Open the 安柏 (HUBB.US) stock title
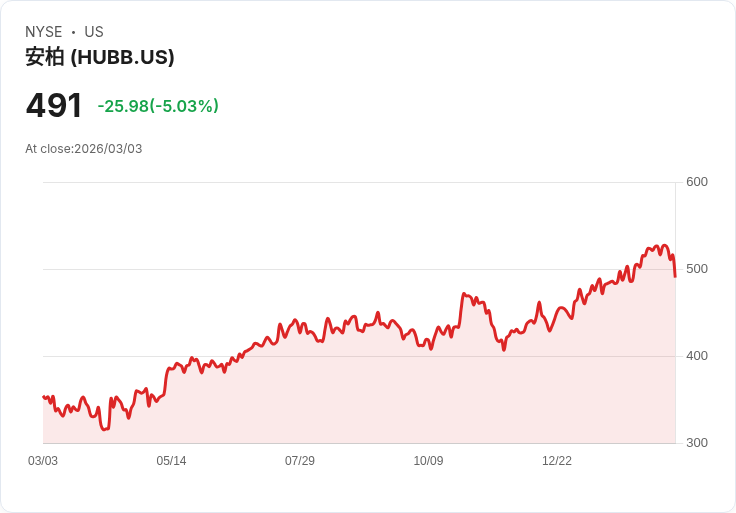 pos(100,57)
